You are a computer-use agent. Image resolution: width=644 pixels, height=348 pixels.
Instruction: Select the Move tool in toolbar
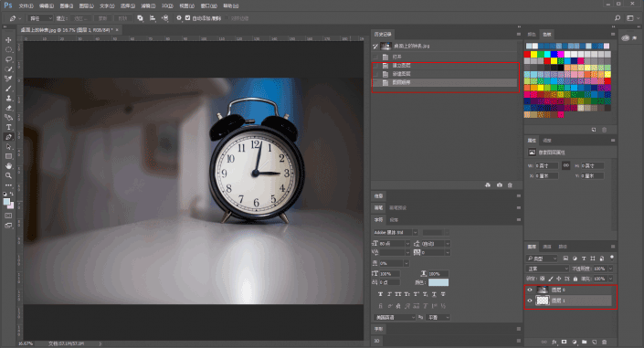tap(8, 40)
